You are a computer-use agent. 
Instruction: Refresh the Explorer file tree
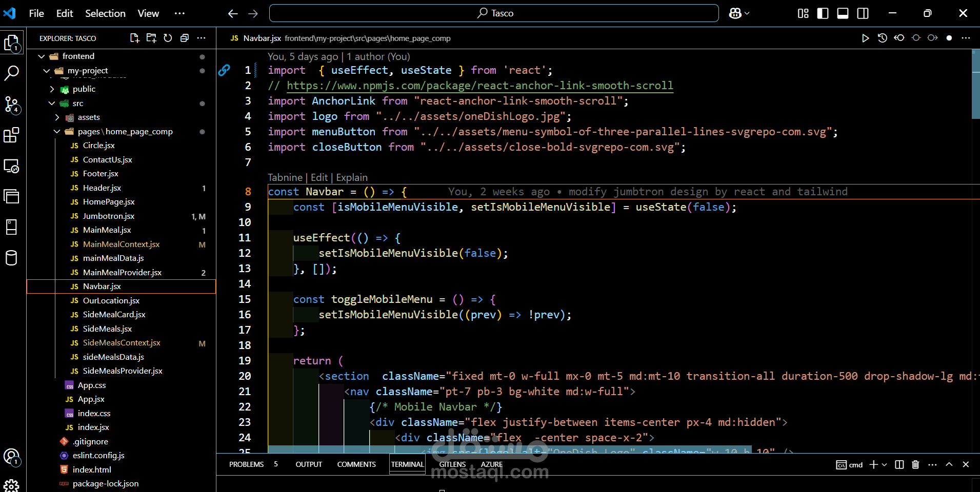pyautogui.click(x=168, y=38)
